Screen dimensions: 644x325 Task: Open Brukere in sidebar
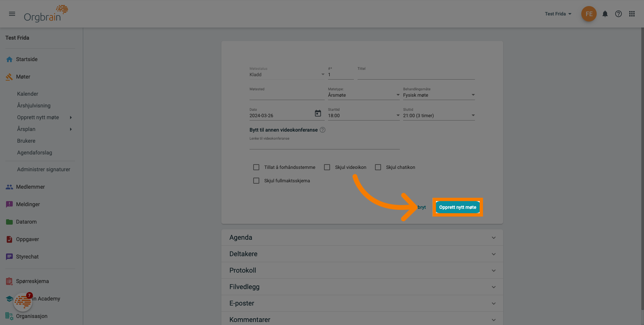(26, 141)
